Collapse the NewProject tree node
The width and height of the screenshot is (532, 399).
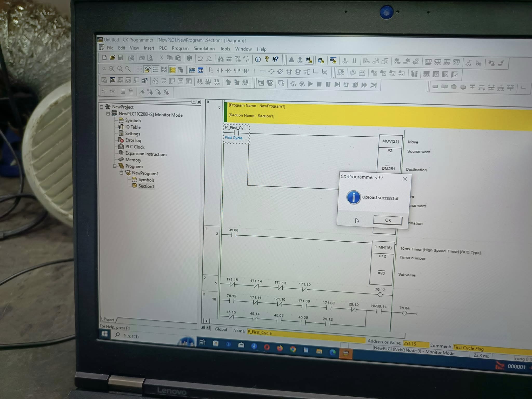(x=102, y=107)
